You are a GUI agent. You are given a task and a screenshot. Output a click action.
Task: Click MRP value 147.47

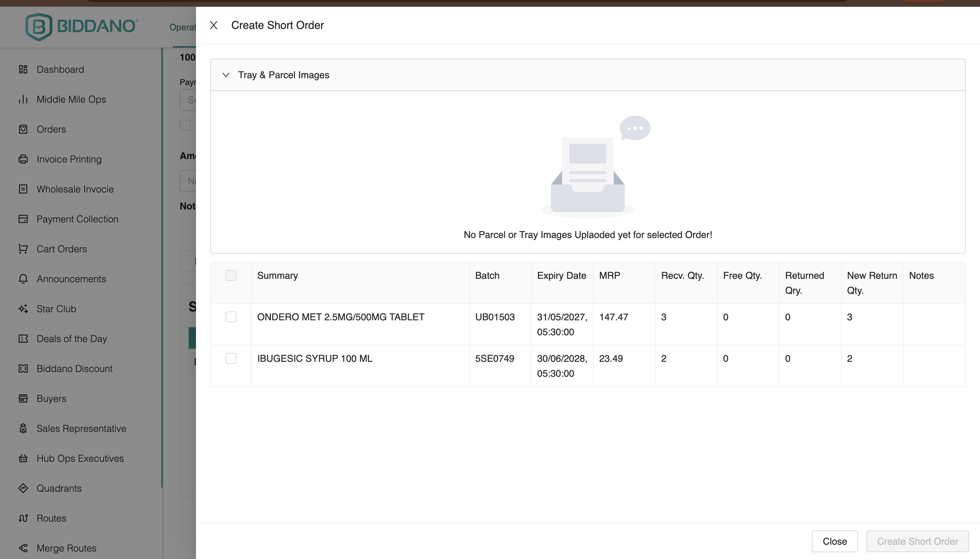(614, 317)
